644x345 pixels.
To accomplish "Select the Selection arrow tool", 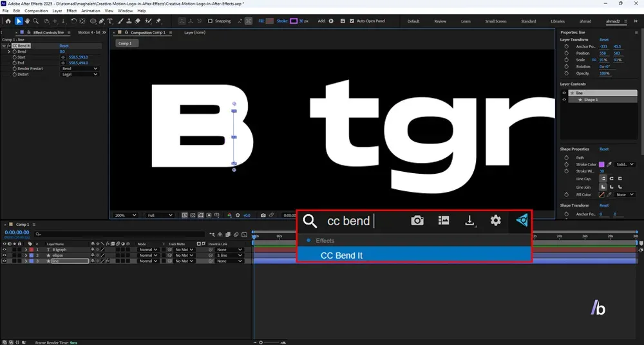I will [x=19, y=21].
